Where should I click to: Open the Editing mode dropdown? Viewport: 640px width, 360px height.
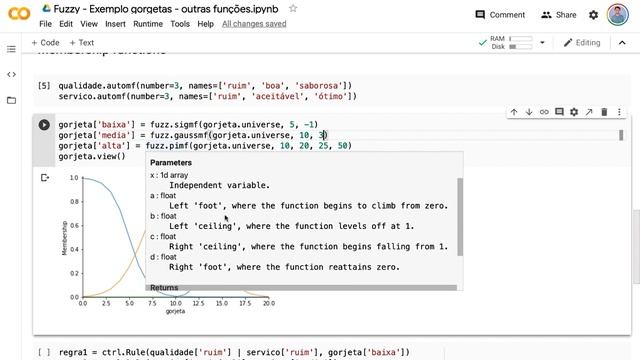(x=582, y=42)
